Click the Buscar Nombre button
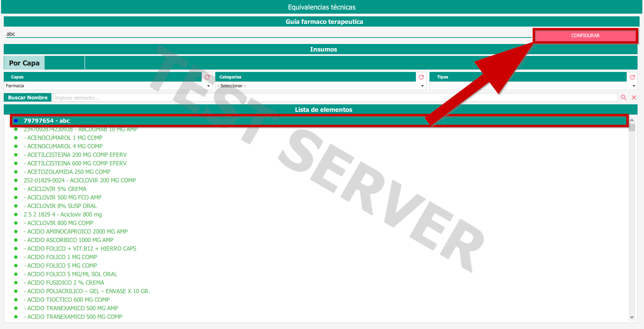644x329 pixels. pos(28,98)
